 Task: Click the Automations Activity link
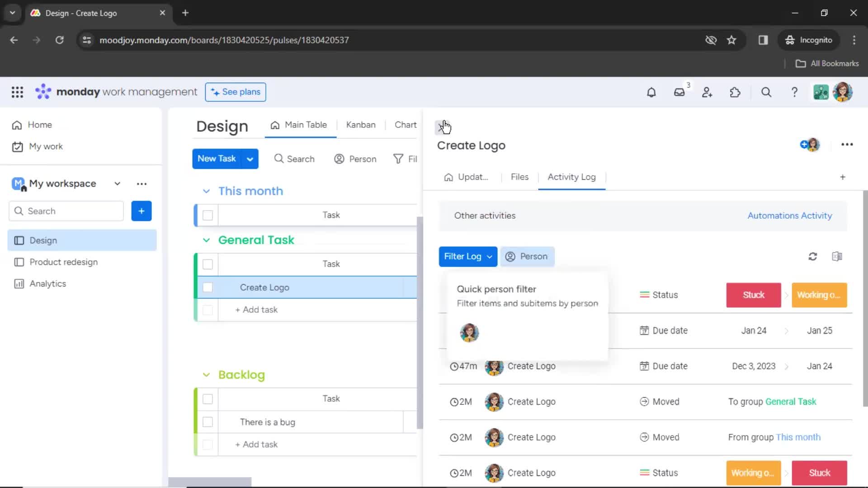click(790, 216)
